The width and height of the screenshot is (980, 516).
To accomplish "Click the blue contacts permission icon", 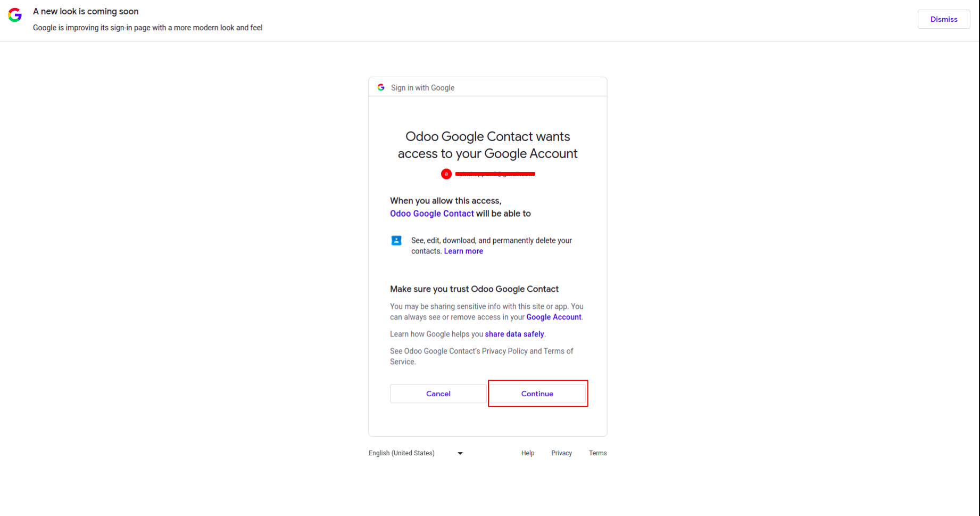I will pyautogui.click(x=396, y=241).
